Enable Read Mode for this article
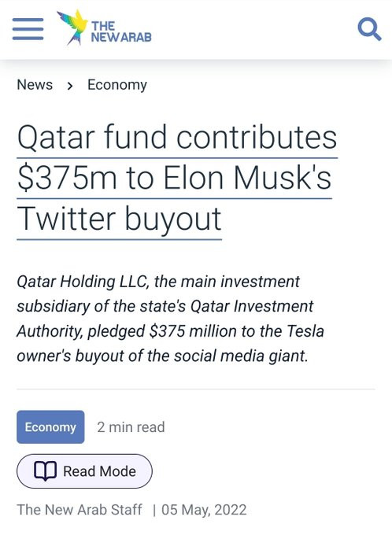The height and width of the screenshot is (535, 392). [85, 471]
